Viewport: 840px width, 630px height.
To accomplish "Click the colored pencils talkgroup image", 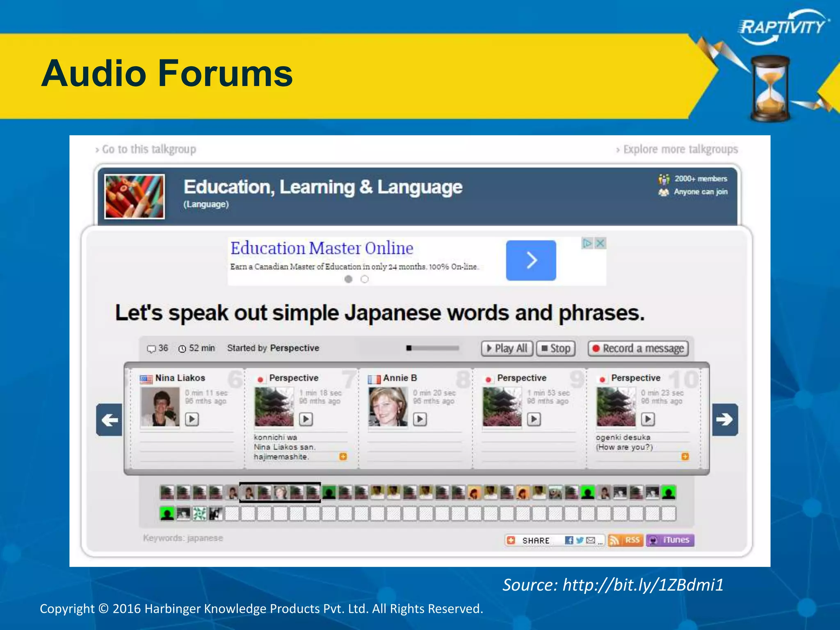I will (x=135, y=196).
